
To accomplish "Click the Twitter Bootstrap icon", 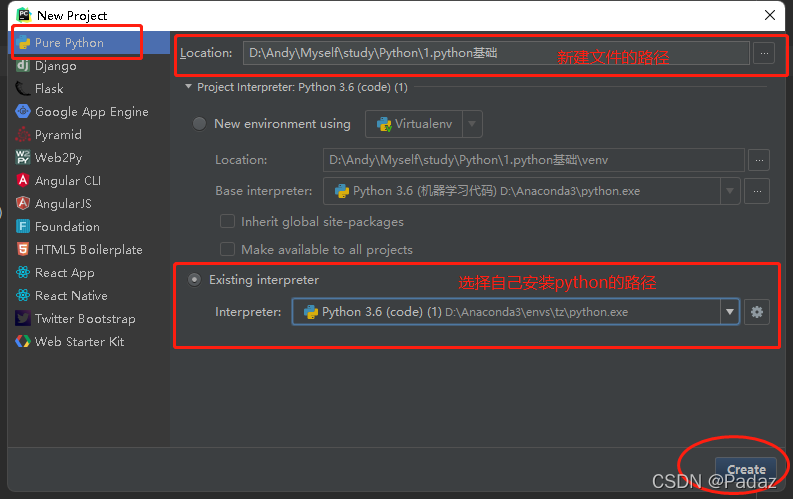I will pyautogui.click(x=23, y=319).
